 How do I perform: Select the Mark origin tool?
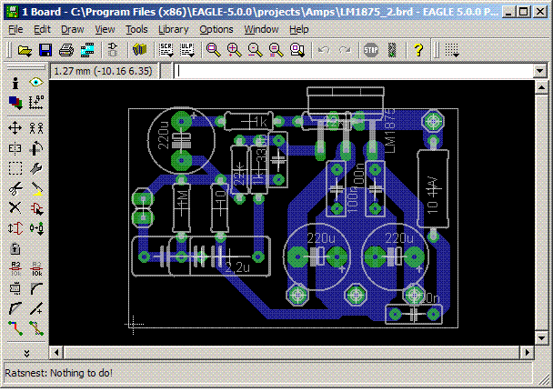click(x=36, y=103)
